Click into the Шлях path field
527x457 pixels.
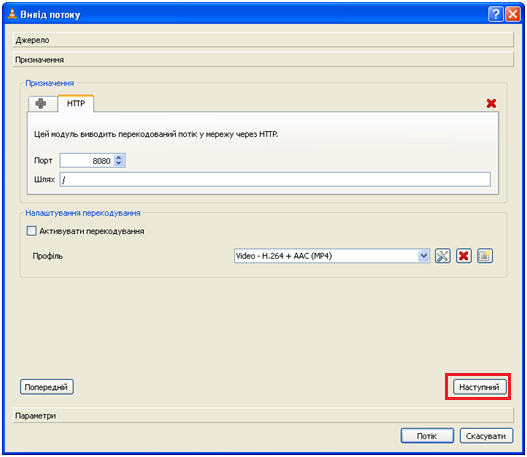(275, 179)
